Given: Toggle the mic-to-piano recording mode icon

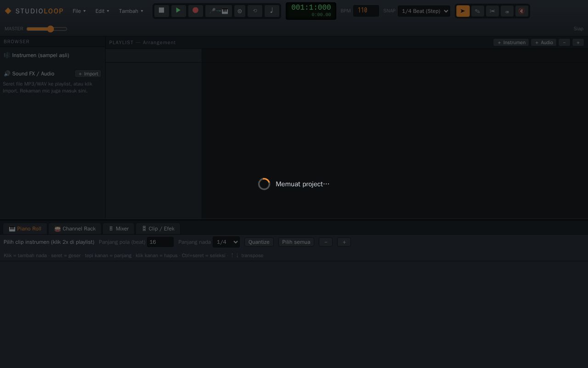Looking at the screenshot, I should 219,11.
